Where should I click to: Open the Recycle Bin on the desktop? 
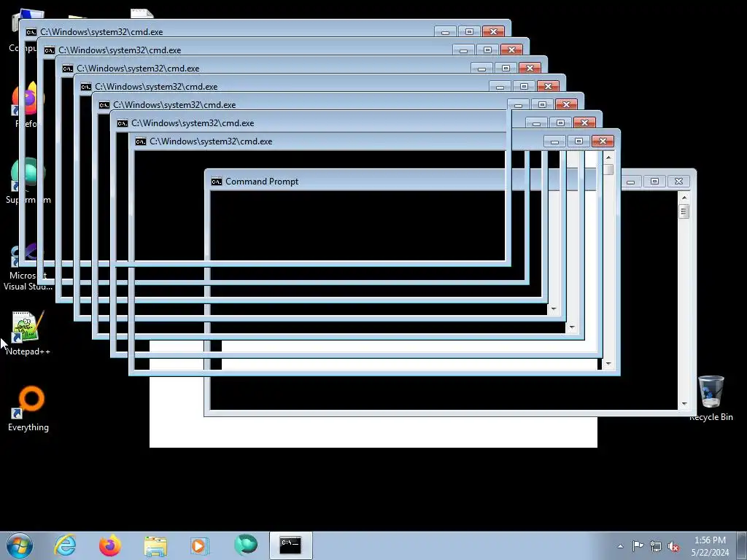pyautogui.click(x=711, y=398)
